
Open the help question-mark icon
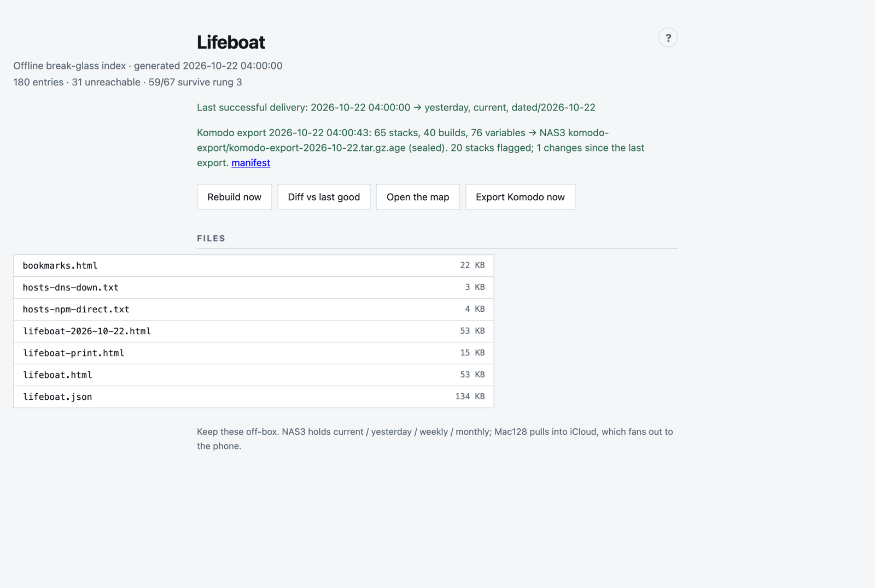click(668, 38)
